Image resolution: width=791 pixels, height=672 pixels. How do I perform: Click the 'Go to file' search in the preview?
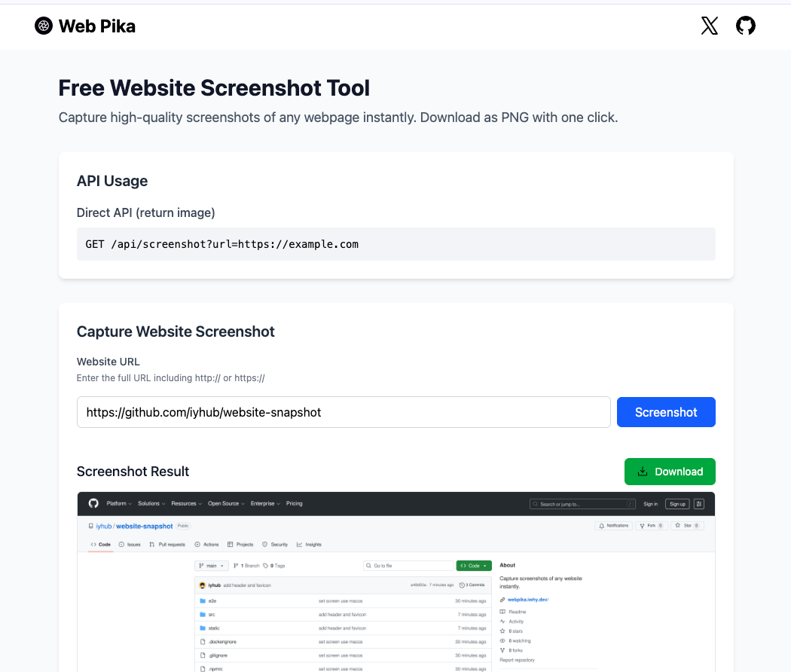[x=408, y=566]
